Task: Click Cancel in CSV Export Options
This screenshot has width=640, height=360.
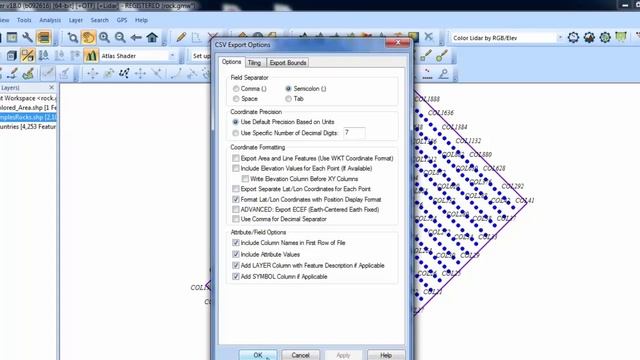Action: click(x=300, y=355)
